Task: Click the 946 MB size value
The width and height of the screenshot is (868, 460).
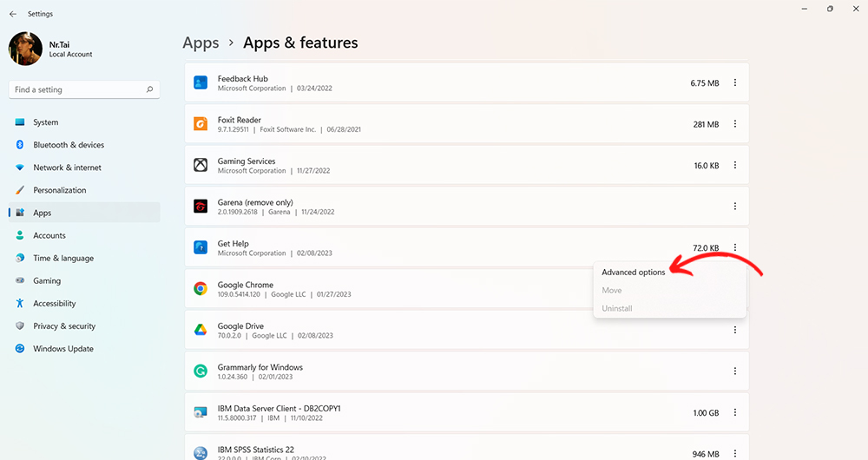Action: [x=706, y=454]
